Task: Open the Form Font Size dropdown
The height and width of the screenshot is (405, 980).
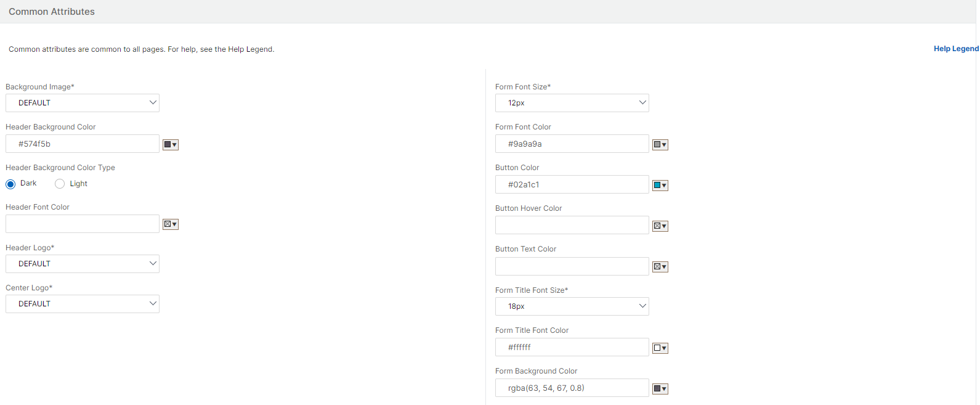Action: coord(572,103)
